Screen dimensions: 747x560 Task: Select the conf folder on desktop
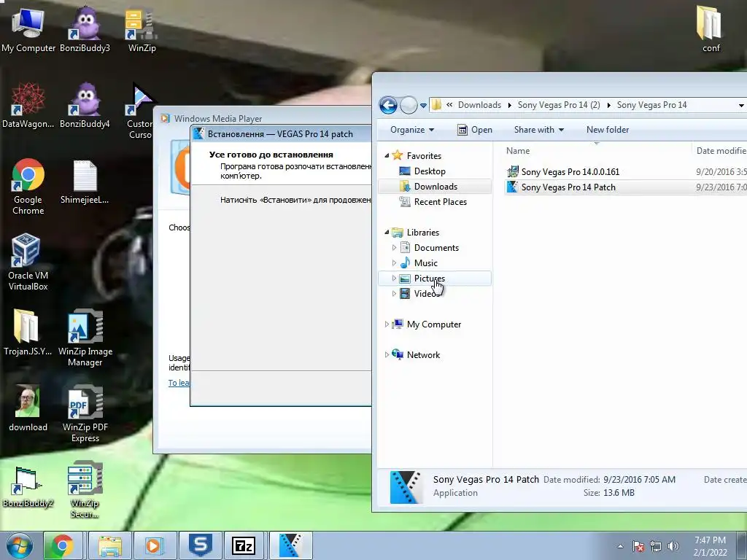[711, 28]
